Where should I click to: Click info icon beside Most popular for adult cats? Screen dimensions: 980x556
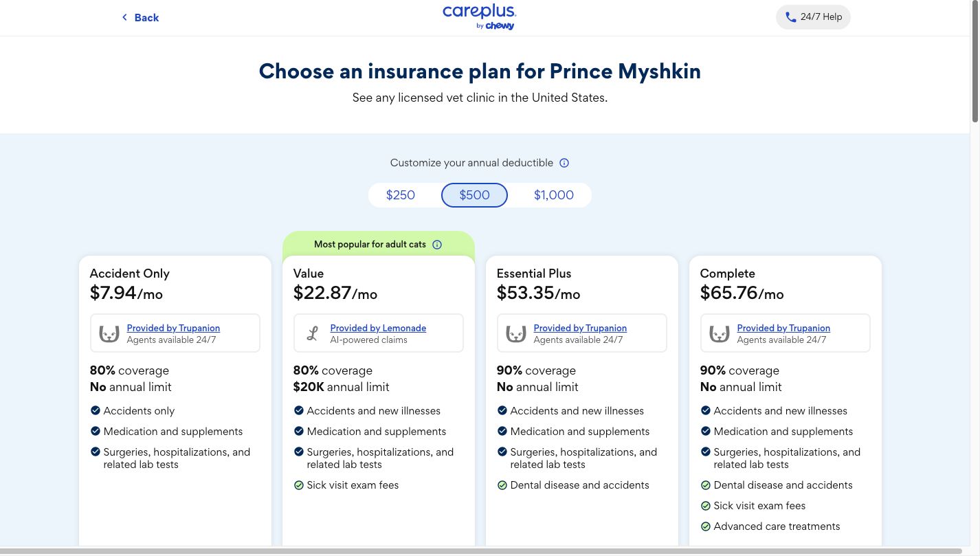437,245
